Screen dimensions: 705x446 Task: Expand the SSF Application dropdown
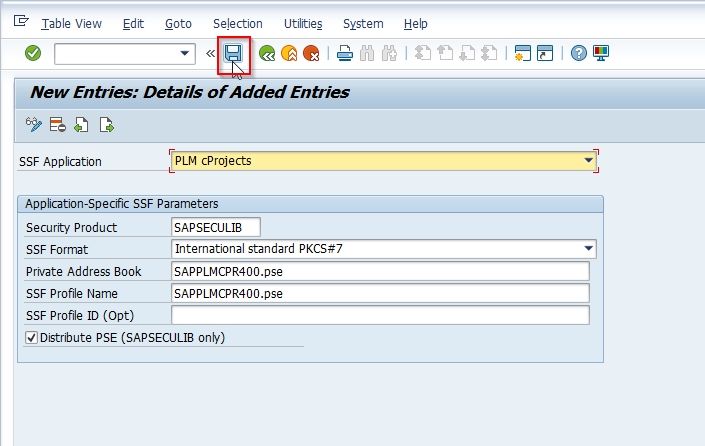(x=588, y=161)
